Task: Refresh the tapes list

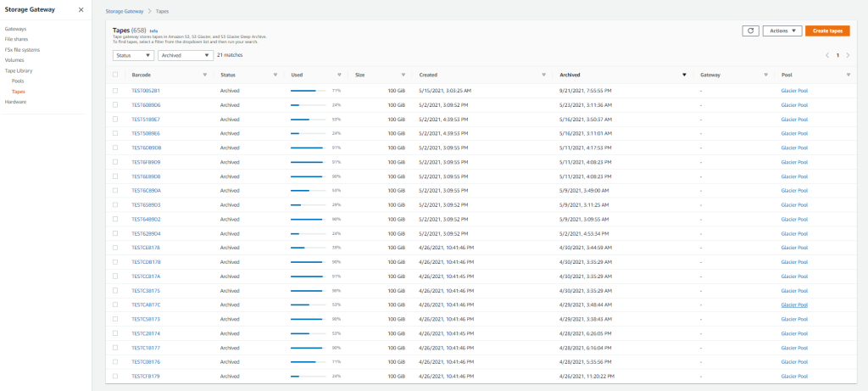Action: (750, 31)
